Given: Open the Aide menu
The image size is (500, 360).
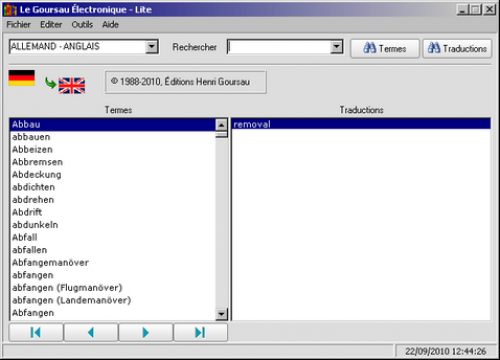Looking at the screenshot, I should coord(110,25).
